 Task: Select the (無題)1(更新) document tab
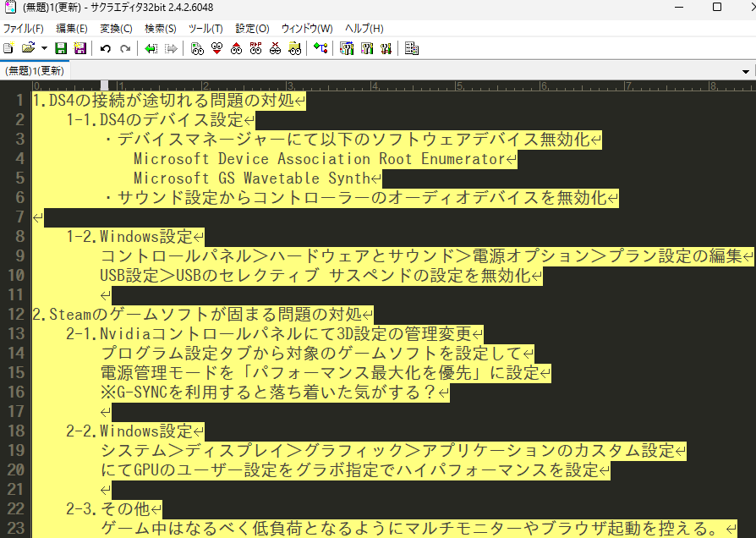[x=35, y=70]
